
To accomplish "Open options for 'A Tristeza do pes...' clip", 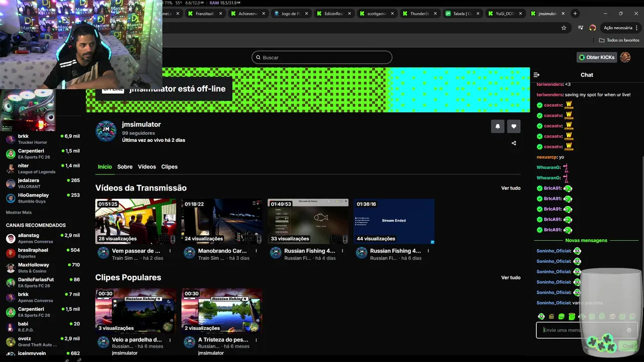I will pyautogui.click(x=256, y=340).
